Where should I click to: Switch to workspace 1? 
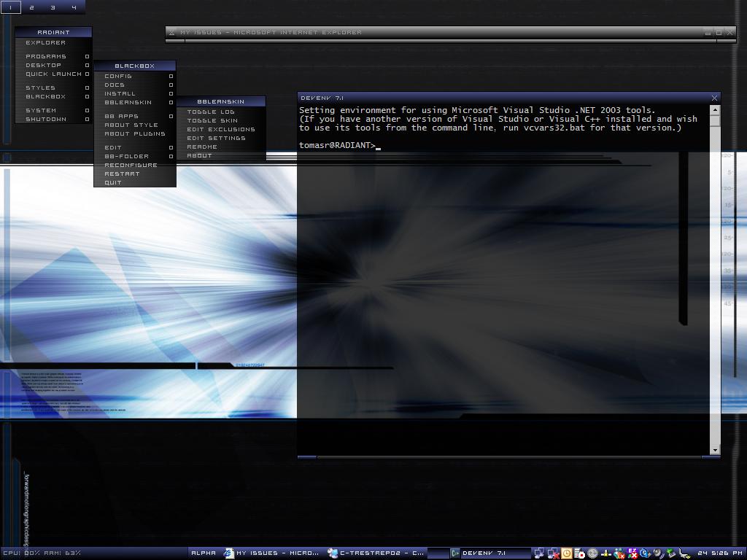[x=11, y=7]
